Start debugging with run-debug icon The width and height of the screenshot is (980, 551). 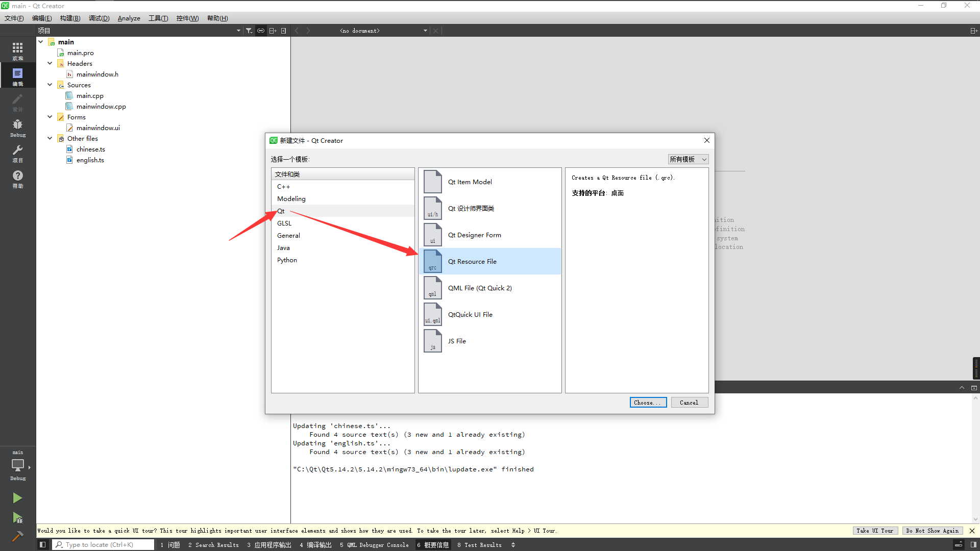click(x=17, y=518)
